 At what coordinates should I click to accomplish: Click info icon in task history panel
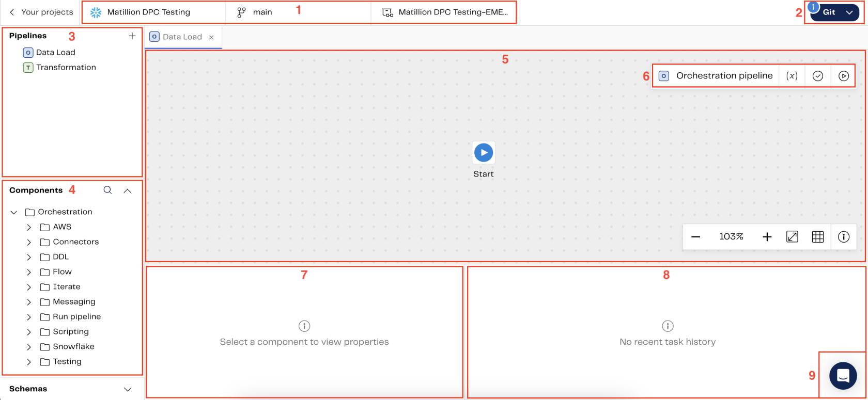668,326
